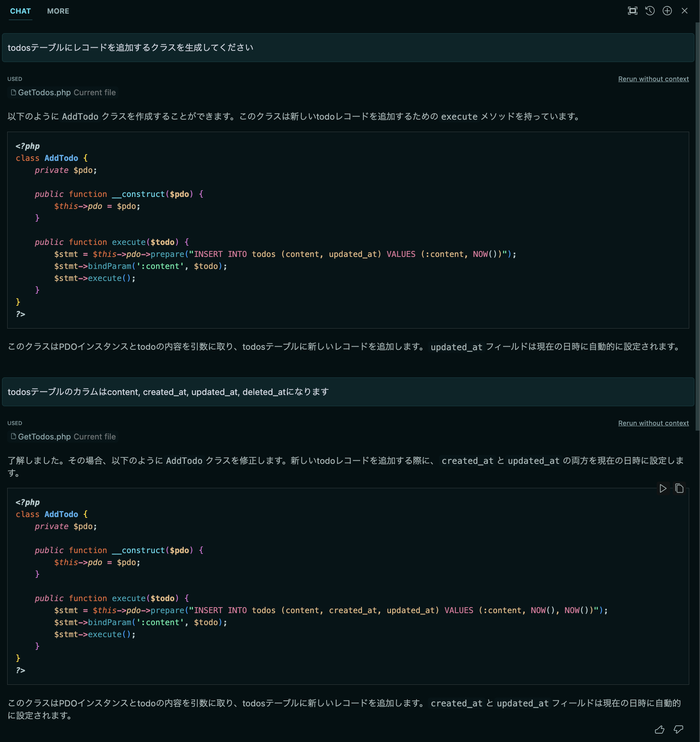The width and height of the screenshot is (700, 742).
Task: Start a new chat session
Action: [x=667, y=11]
